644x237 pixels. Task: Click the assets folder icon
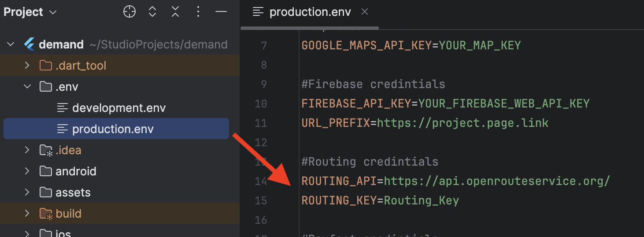click(x=45, y=193)
